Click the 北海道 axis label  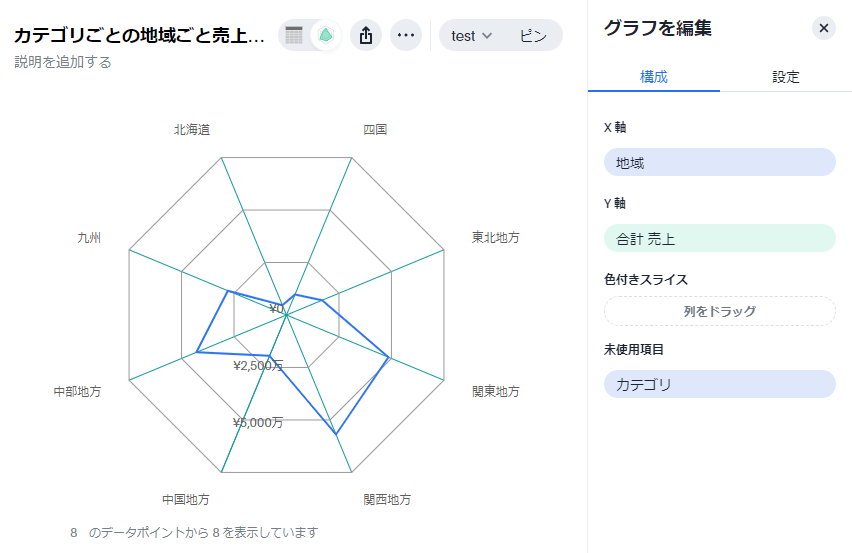coord(191,129)
